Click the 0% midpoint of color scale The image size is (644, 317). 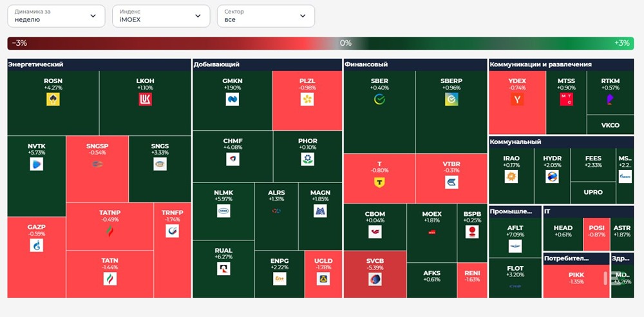coord(345,43)
